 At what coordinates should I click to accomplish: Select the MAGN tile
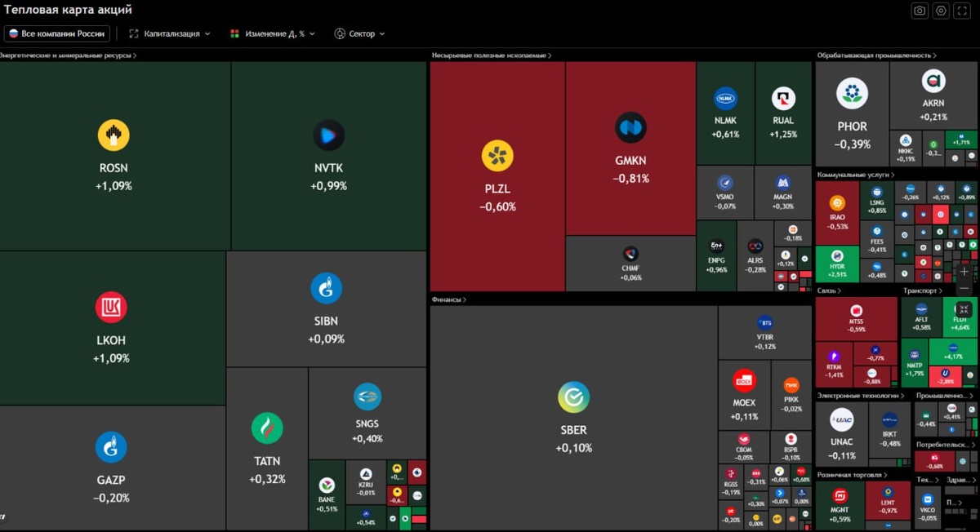[783, 193]
